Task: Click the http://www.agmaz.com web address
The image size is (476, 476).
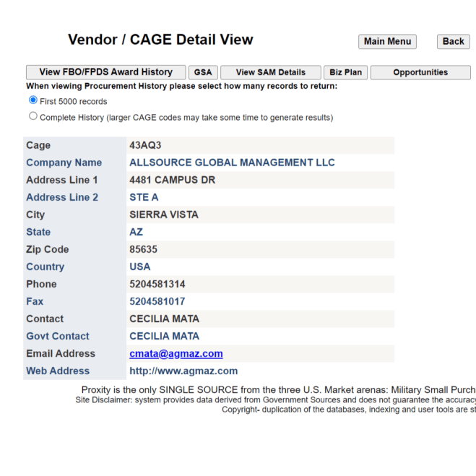Action: pos(183,371)
